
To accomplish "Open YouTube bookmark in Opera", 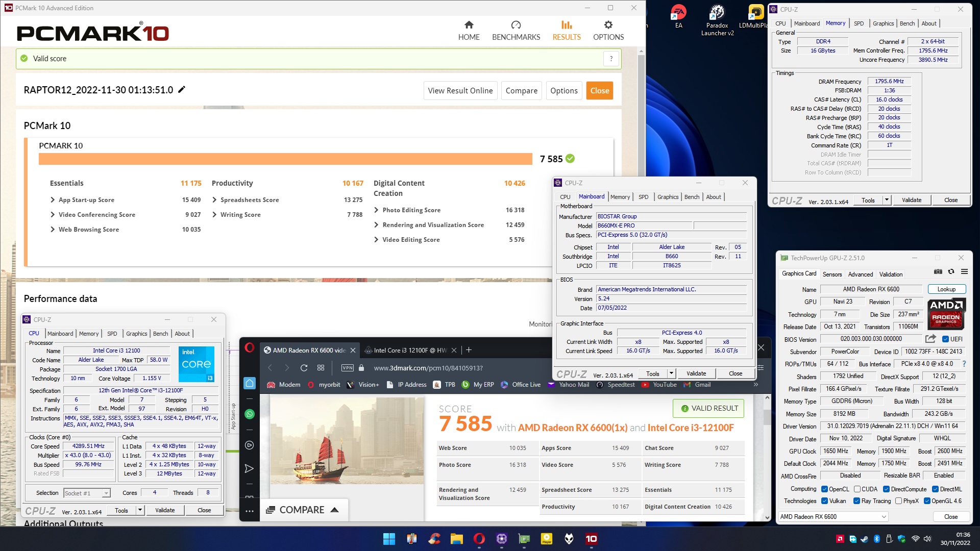I will coord(659,385).
